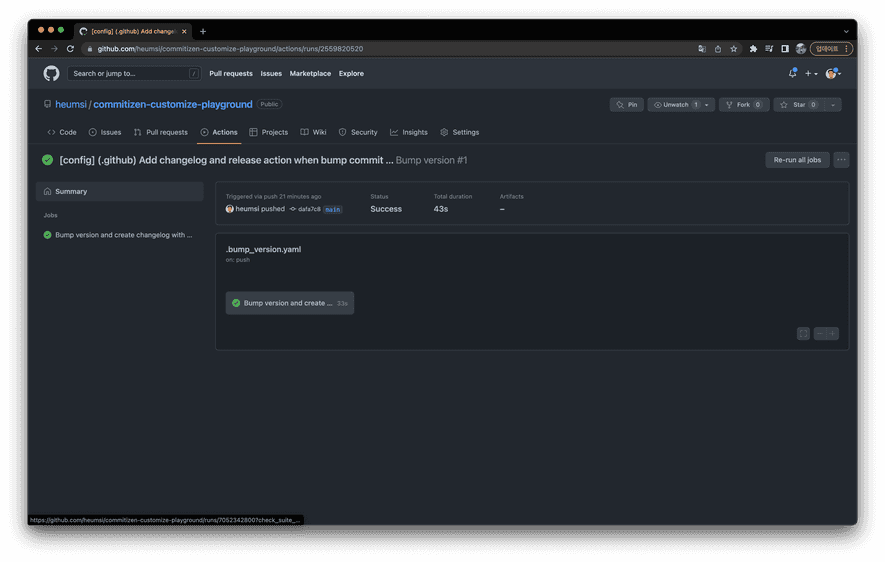
Task: Open the dafa7c8 commit link
Action: point(308,209)
